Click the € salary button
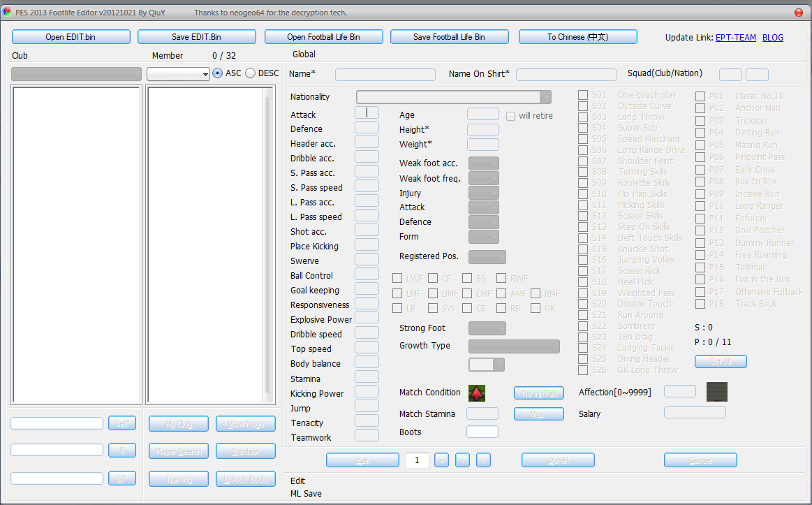812x505 pixels. [122, 450]
